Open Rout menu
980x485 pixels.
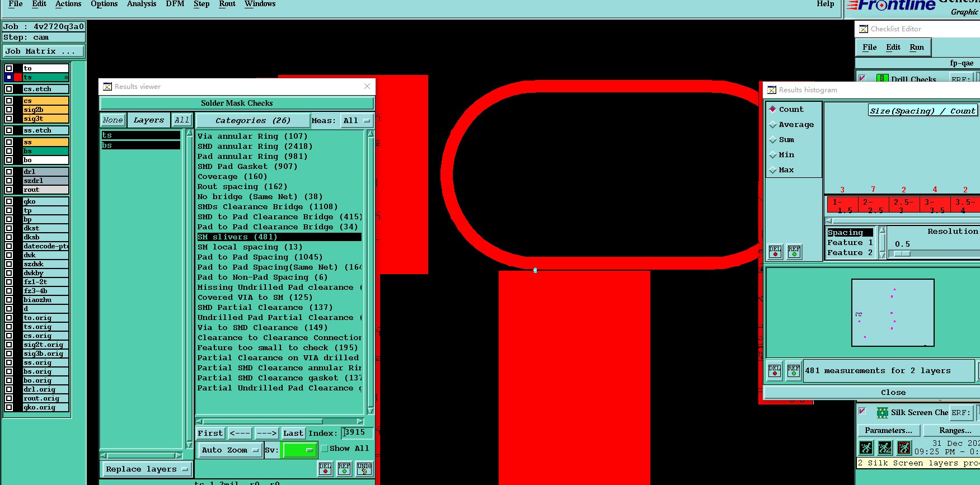pyautogui.click(x=227, y=4)
